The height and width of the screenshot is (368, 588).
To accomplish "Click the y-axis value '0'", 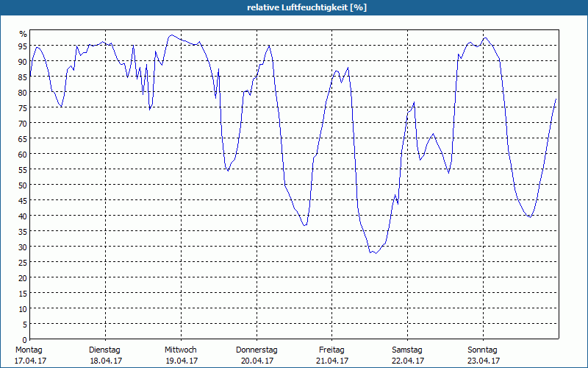I will pyautogui.click(x=25, y=340).
